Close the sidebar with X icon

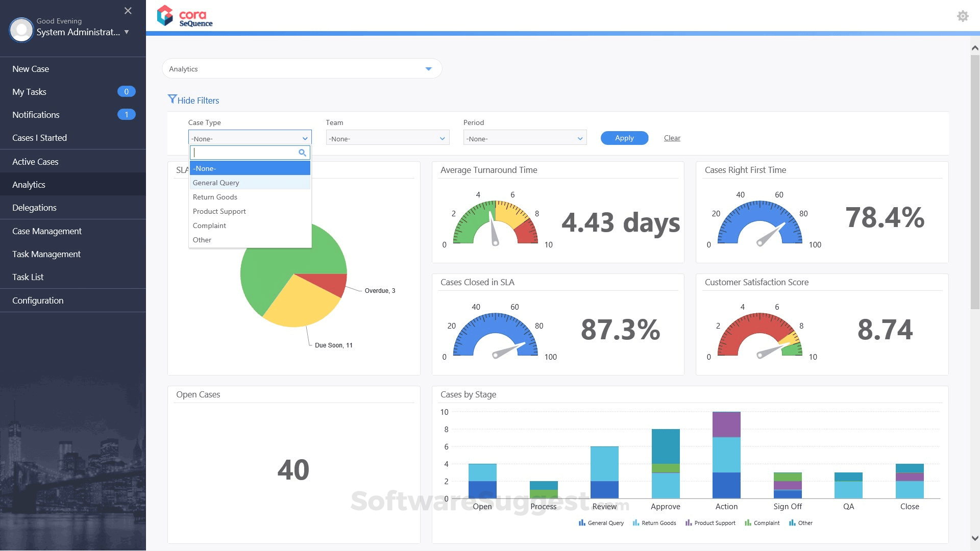tap(128, 11)
